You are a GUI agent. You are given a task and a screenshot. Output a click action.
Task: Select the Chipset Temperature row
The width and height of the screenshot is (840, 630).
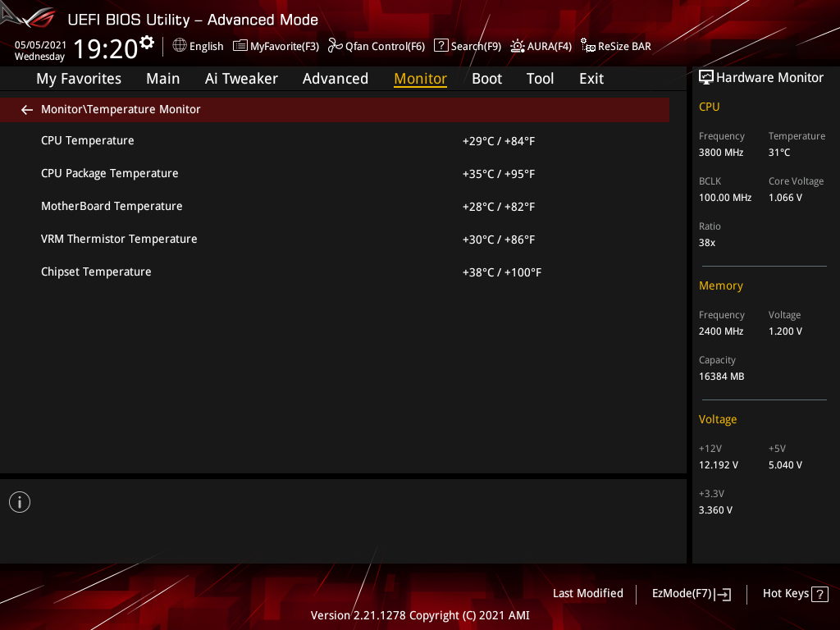point(335,272)
